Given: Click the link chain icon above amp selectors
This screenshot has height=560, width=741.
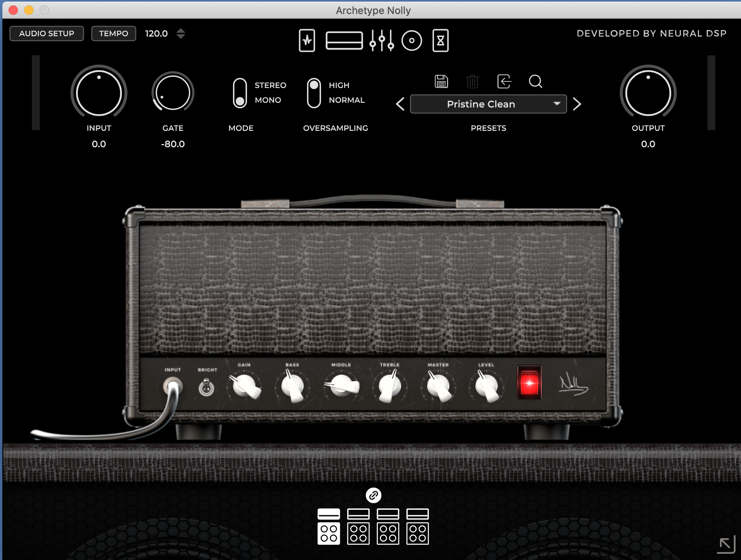Looking at the screenshot, I should (x=373, y=495).
